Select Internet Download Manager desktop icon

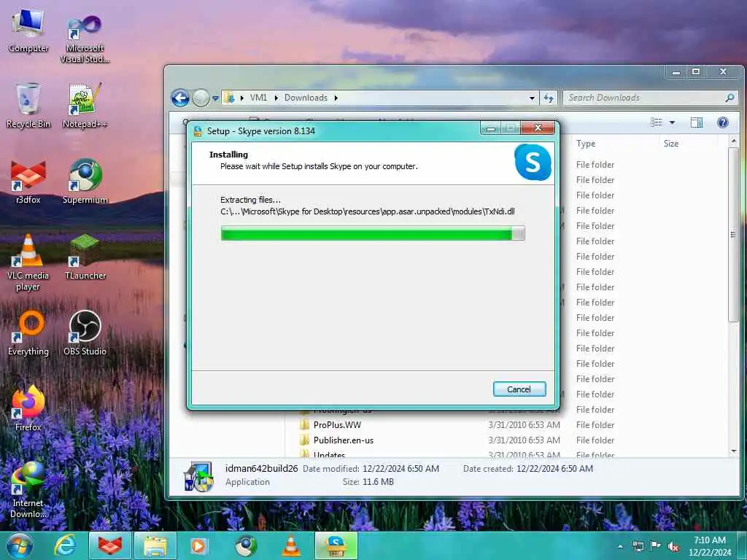pyautogui.click(x=28, y=489)
